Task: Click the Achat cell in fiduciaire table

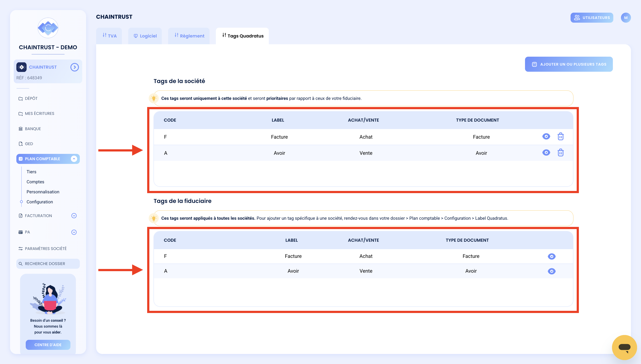Action: tap(366, 256)
